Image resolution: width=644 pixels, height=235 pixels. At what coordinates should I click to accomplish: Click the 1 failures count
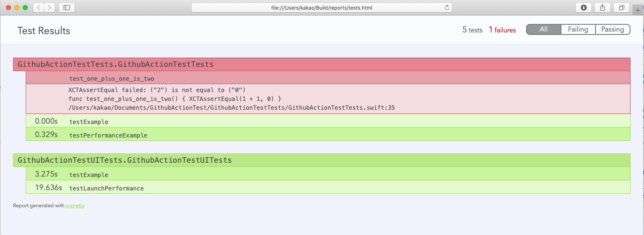pos(502,30)
